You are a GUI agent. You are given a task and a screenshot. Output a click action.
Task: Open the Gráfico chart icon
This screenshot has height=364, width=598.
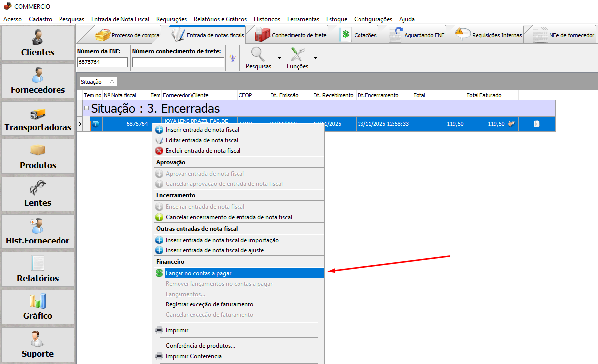tap(38, 301)
